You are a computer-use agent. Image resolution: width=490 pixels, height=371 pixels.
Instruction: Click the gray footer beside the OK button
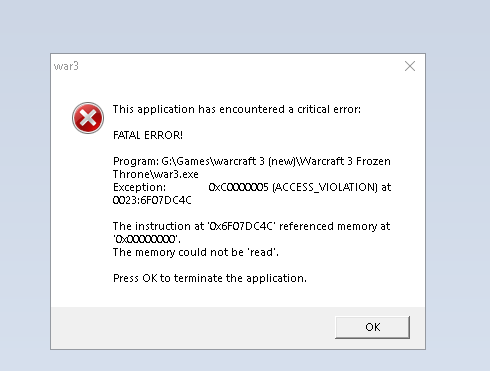coord(193,328)
